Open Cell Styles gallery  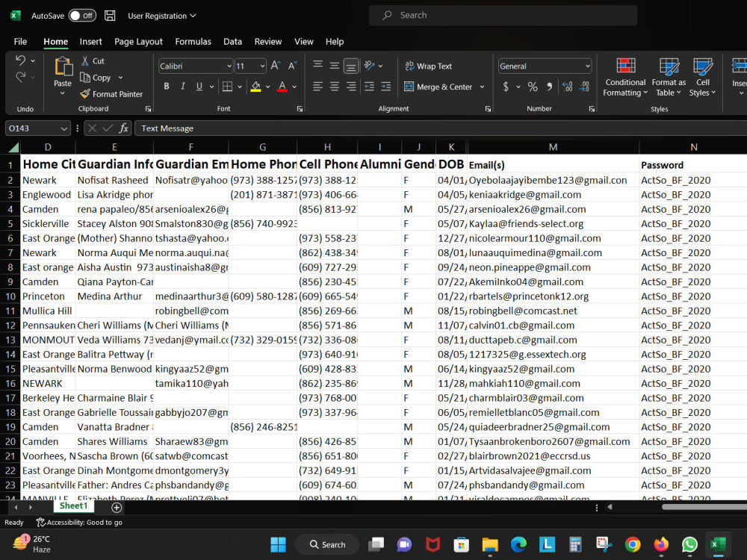coord(703,77)
